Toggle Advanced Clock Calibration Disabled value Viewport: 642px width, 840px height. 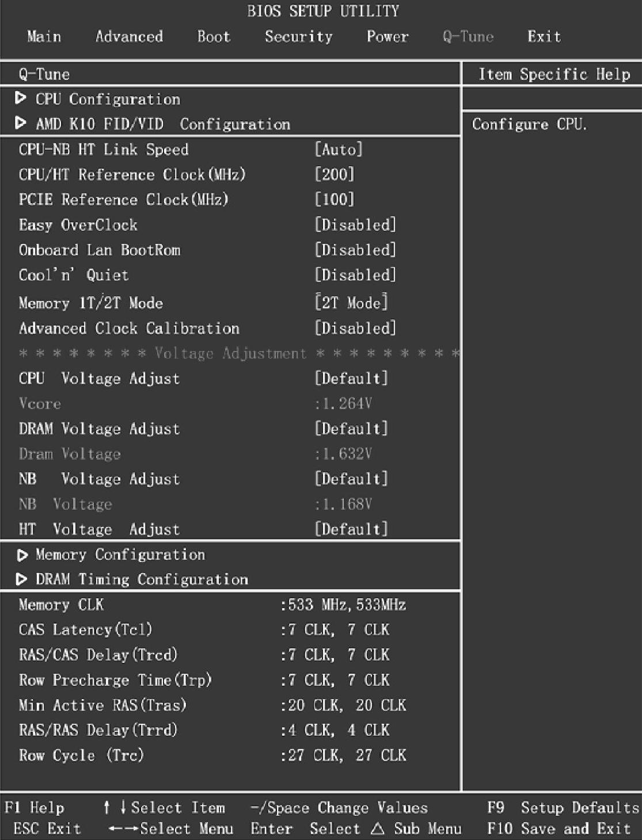(x=355, y=329)
